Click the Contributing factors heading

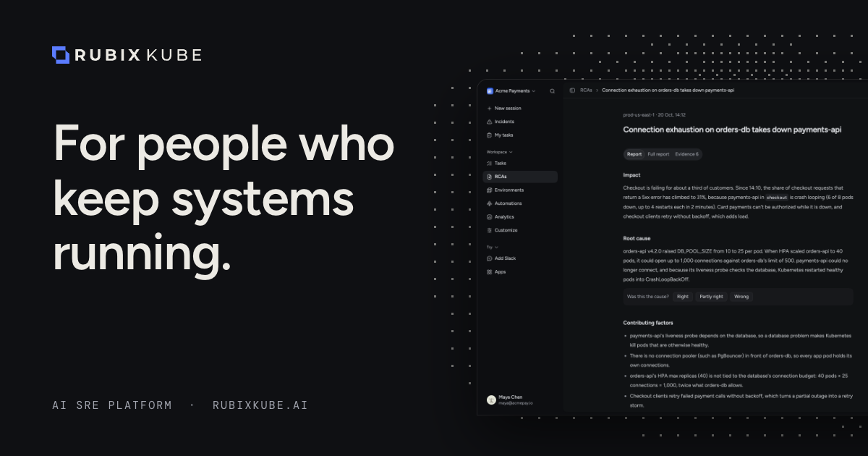click(x=648, y=323)
